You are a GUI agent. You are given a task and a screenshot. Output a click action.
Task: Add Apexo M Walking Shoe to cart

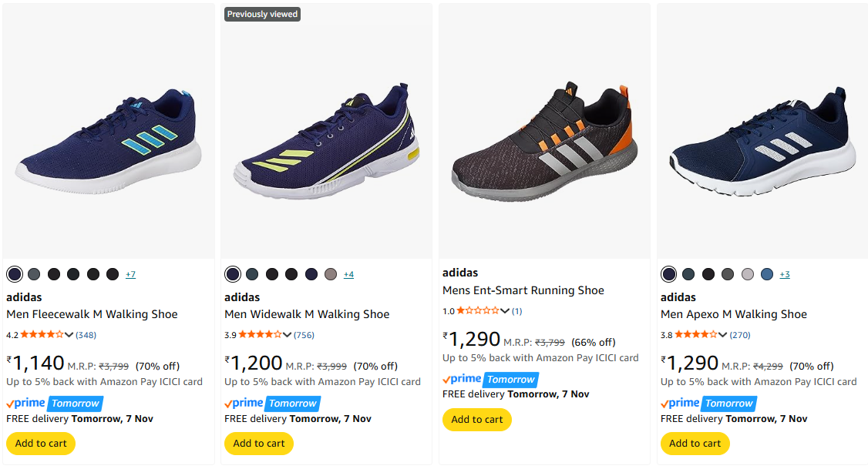(695, 443)
